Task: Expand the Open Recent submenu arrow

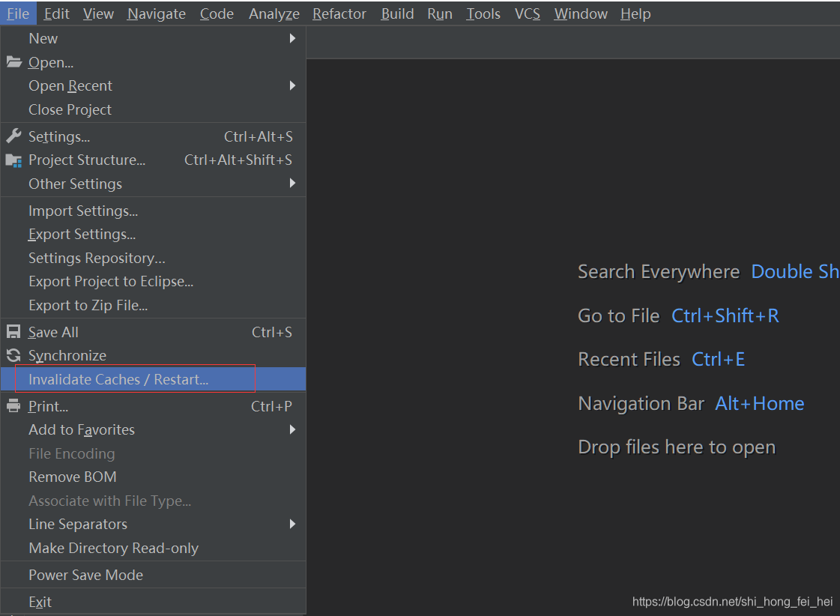Action: (x=292, y=85)
